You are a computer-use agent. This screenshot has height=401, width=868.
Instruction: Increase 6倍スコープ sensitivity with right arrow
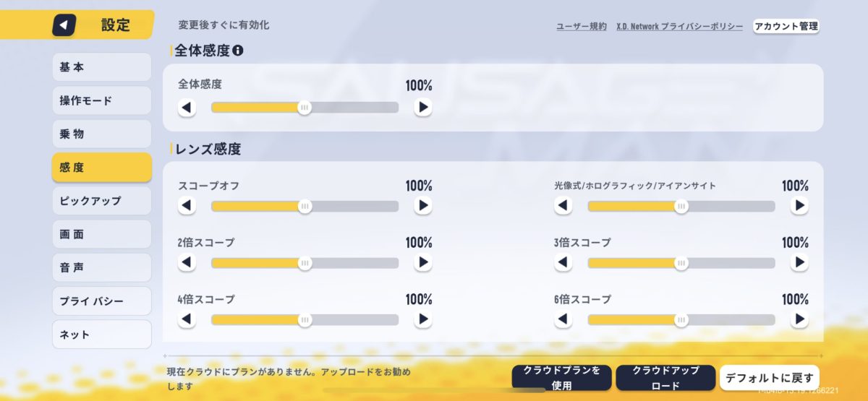click(x=799, y=319)
